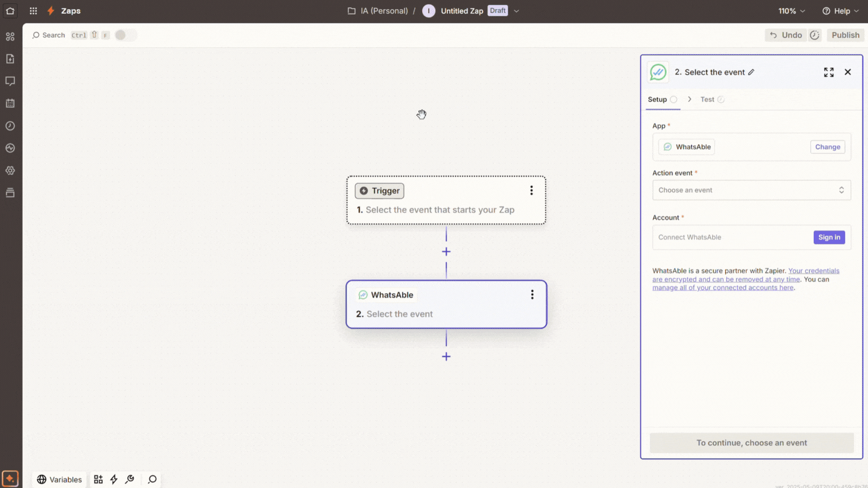Click the Draft status badge
The height and width of the screenshot is (488, 868).
coord(498,11)
